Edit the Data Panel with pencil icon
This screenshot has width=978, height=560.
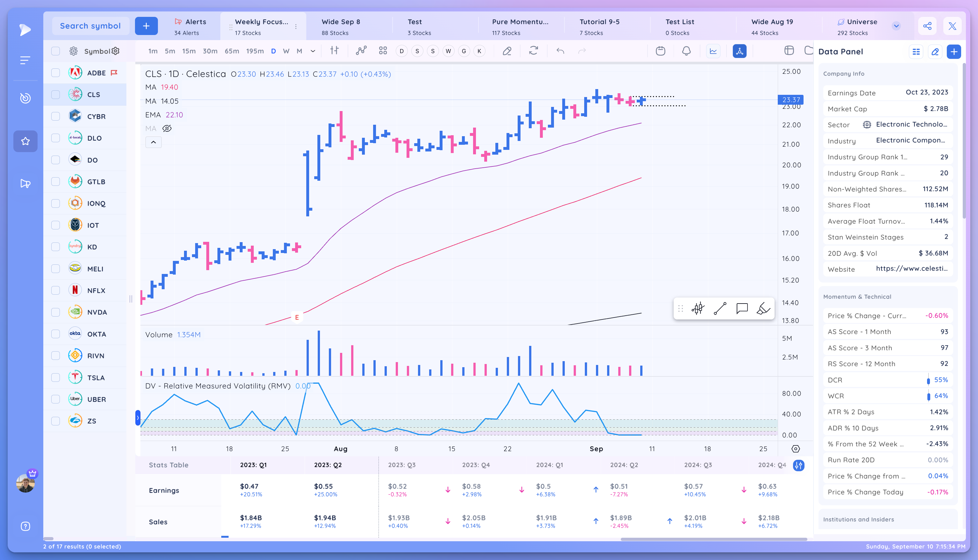click(x=935, y=52)
